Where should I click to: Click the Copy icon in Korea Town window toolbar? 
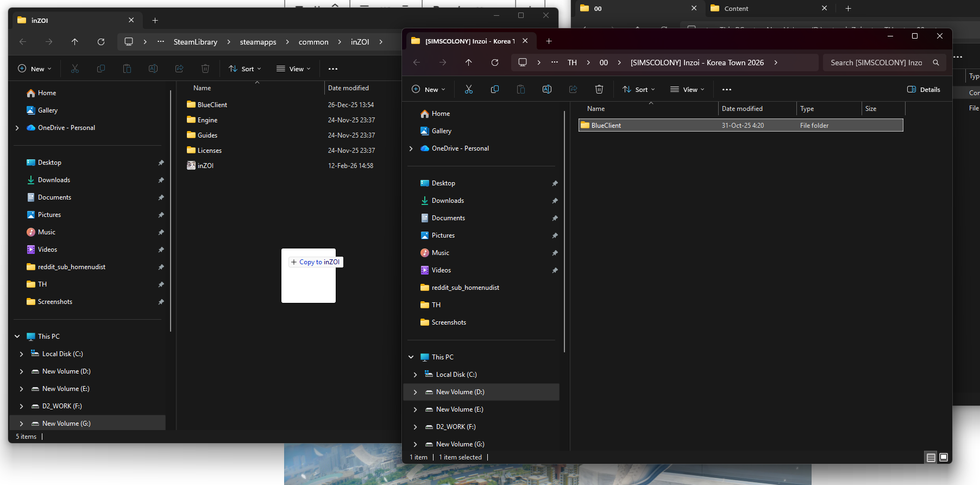coord(494,90)
